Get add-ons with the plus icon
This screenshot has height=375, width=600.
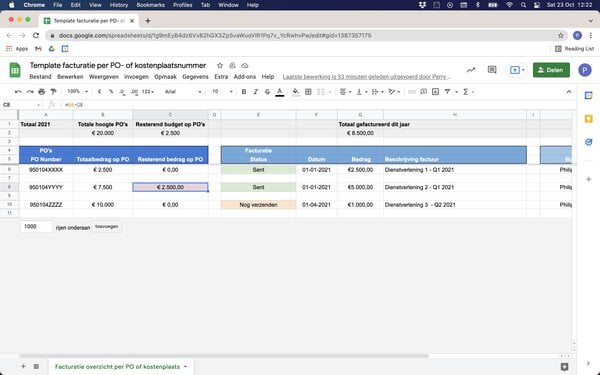tap(589, 179)
